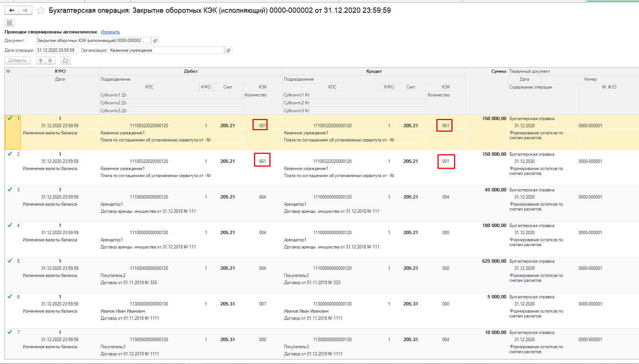Image resolution: width=639 pixels, height=364 pixels.
Task: Click the green checkmark of entry 6
Action: point(10,296)
